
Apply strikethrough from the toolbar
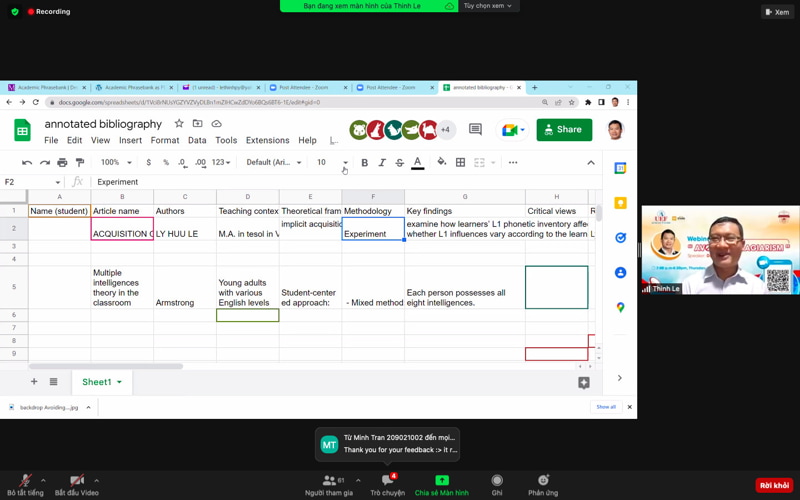pyautogui.click(x=399, y=162)
